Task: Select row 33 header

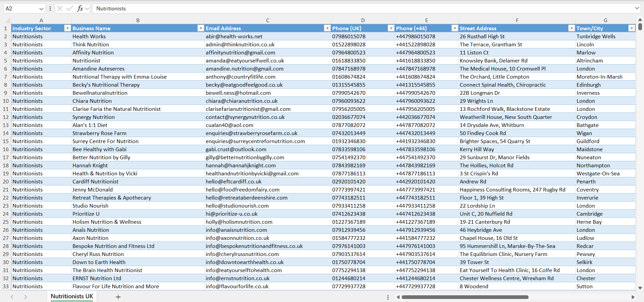Action: pyautogui.click(x=5, y=286)
